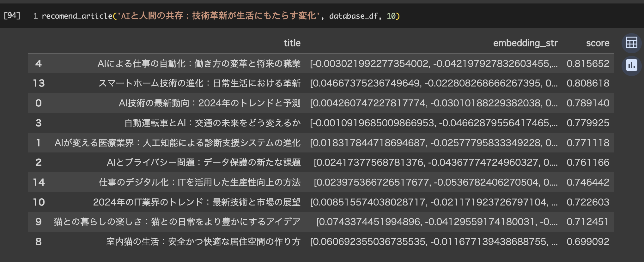Click the 'title' column header
The height and width of the screenshot is (262, 644).
[x=292, y=43]
